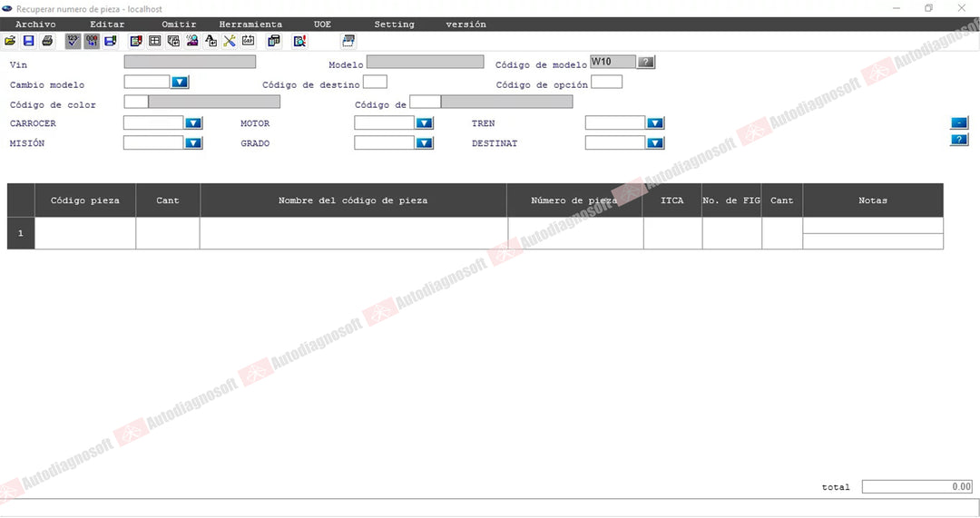Click the copy windows toolbar icon
The image size is (980, 518).
click(274, 41)
